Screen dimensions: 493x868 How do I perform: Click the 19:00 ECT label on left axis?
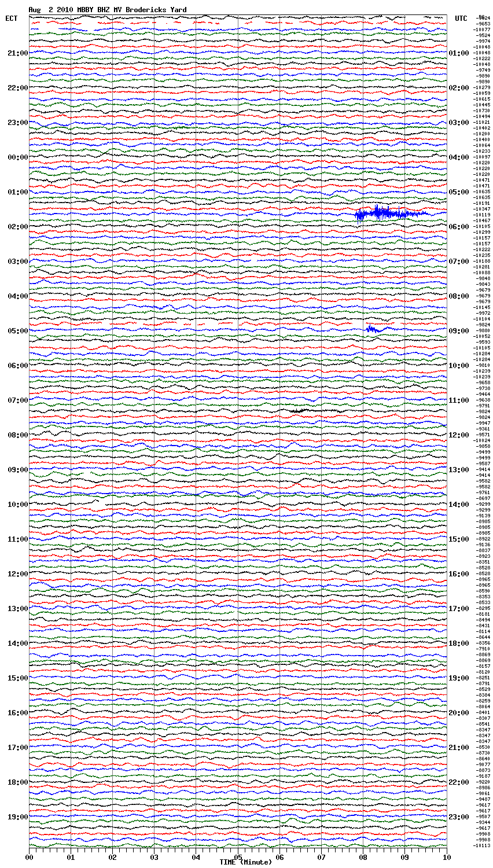coord(17,817)
